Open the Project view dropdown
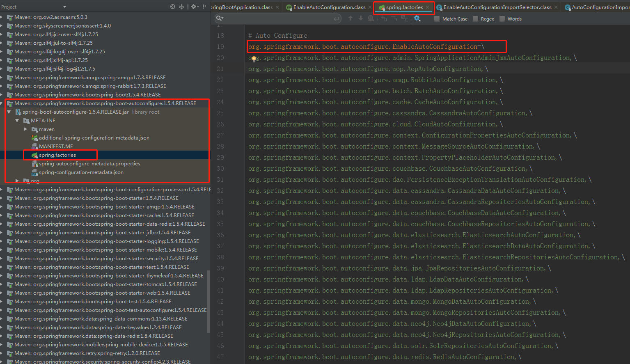Screen dimensions: 630x364 pyautogui.click(x=64, y=7)
